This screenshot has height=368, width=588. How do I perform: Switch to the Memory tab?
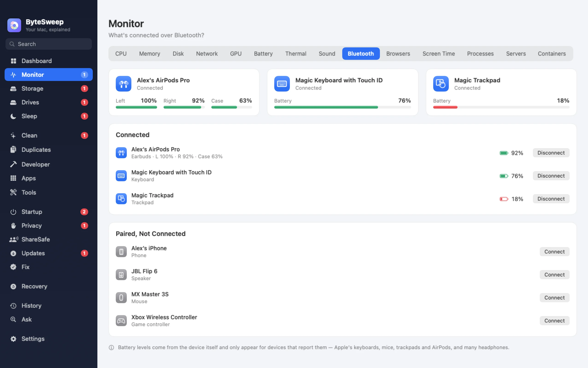point(150,54)
